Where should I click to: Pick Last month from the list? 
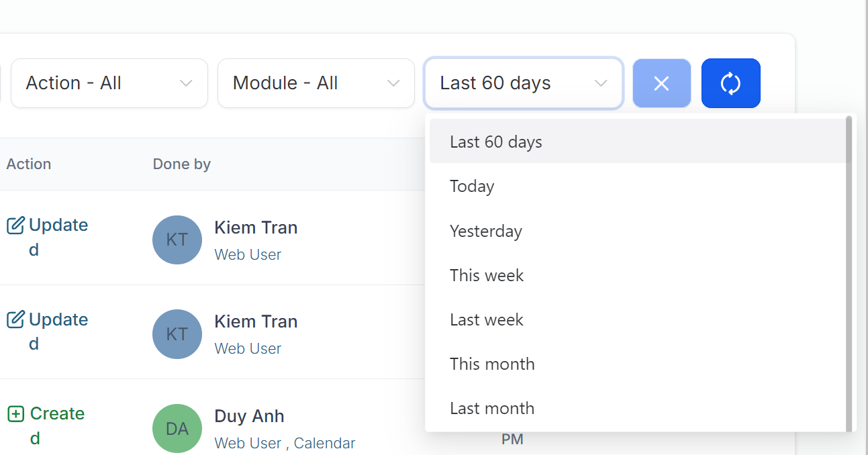point(637,408)
